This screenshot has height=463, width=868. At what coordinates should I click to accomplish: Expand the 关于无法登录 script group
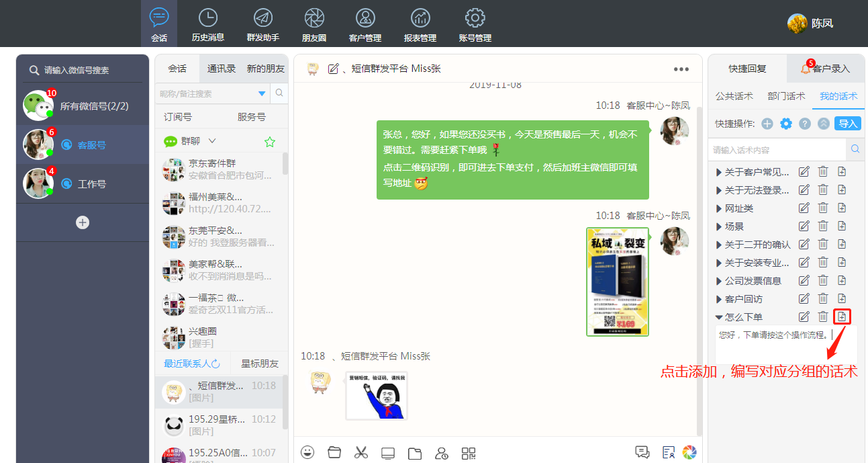pyautogui.click(x=719, y=190)
